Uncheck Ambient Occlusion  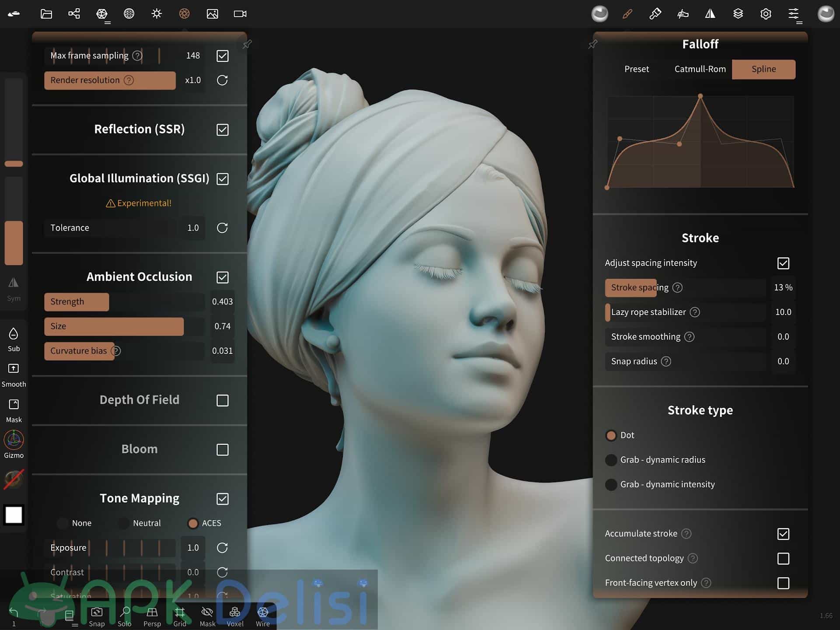click(x=223, y=277)
